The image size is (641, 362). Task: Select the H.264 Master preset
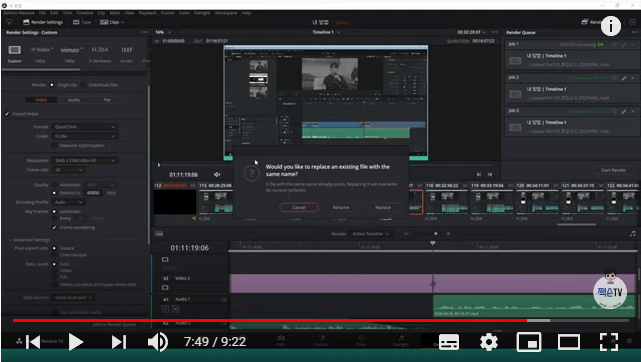(100, 49)
